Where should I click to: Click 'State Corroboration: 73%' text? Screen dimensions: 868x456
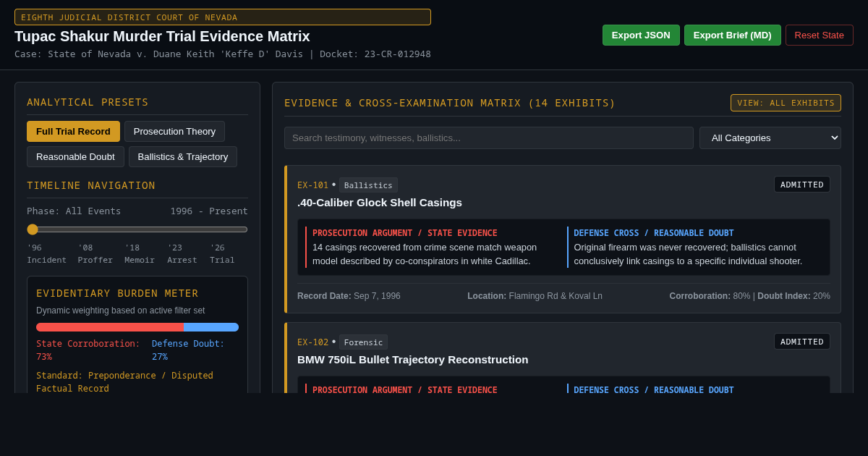tap(88, 350)
